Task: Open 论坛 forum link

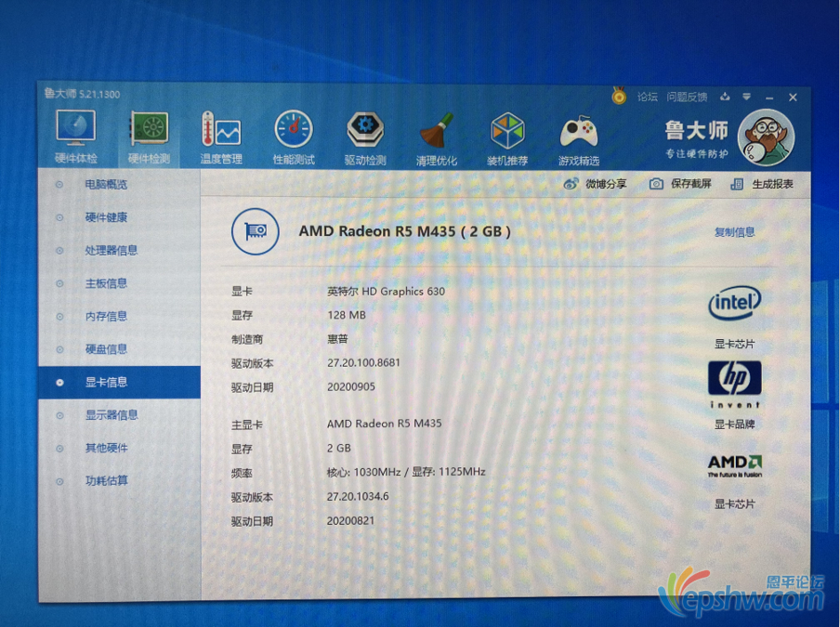Action: 647,97
